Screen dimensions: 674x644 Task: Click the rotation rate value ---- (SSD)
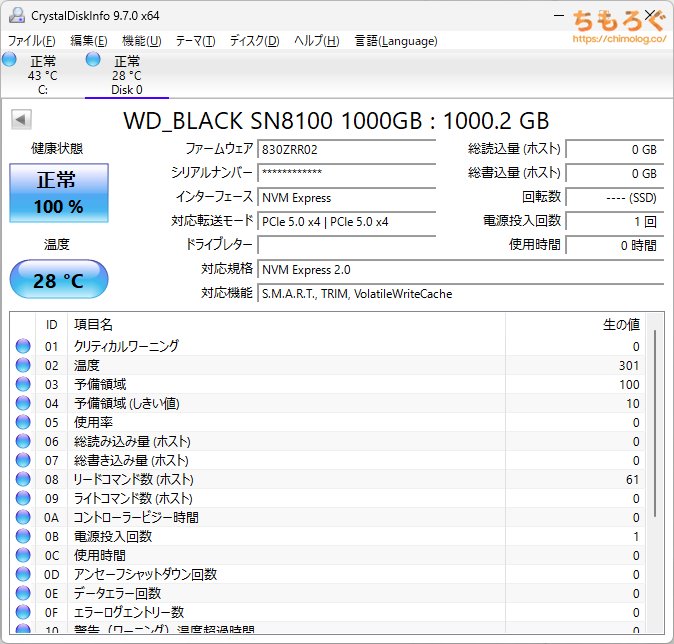tap(615, 197)
